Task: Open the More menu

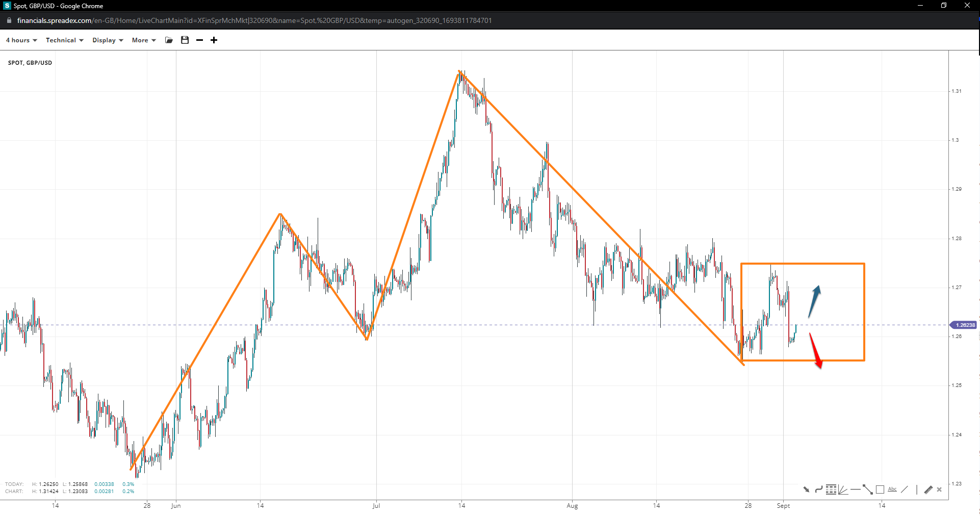Action: pos(144,40)
